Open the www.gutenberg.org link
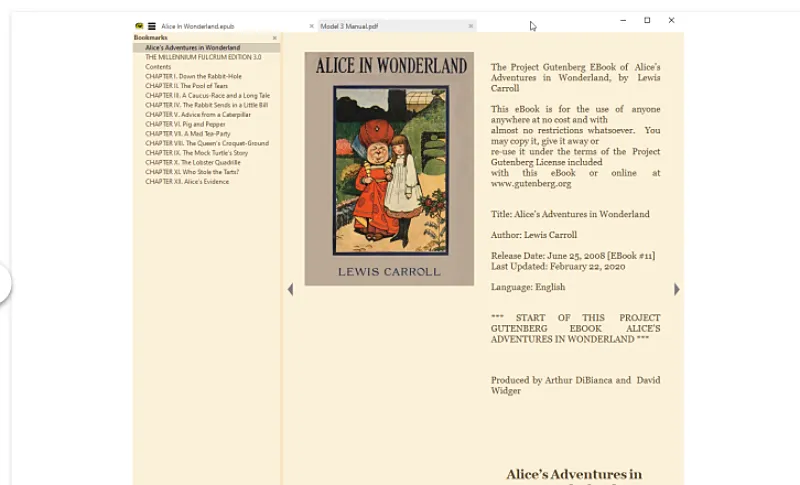800x485 pixels. (x=531, y=184)
